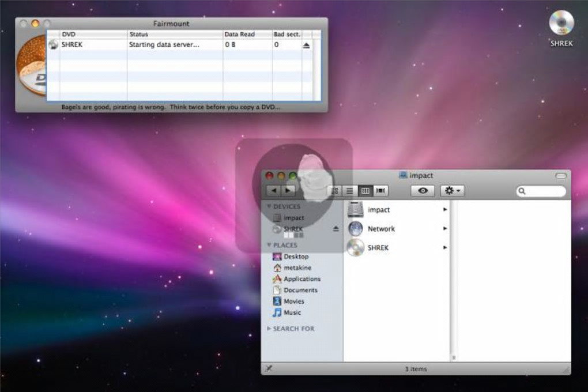Switch Finder to list view
Screen dimensions: 588x392
point(349,191)
